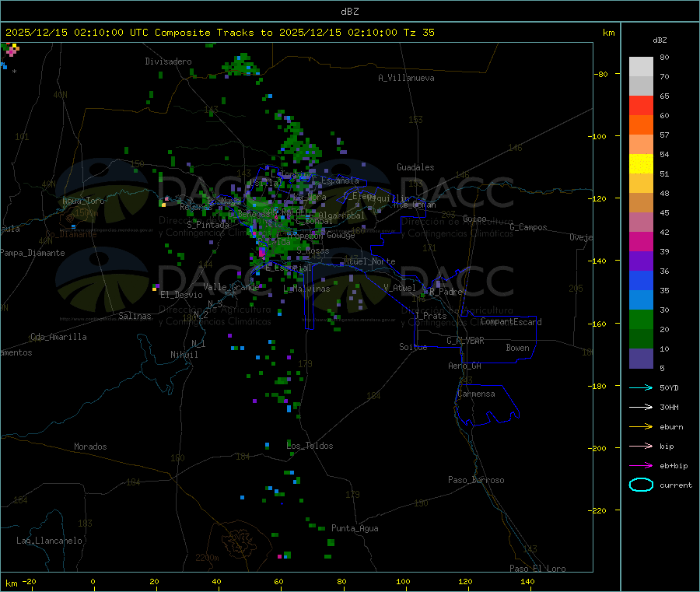Click the Divisadero map label
The height and width of the screenshot is (592, 700).
pos(168,61)
